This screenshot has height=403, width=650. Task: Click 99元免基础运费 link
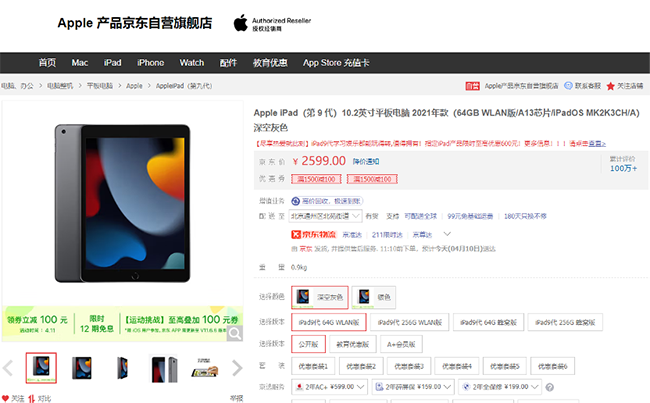tap(470, 216)
